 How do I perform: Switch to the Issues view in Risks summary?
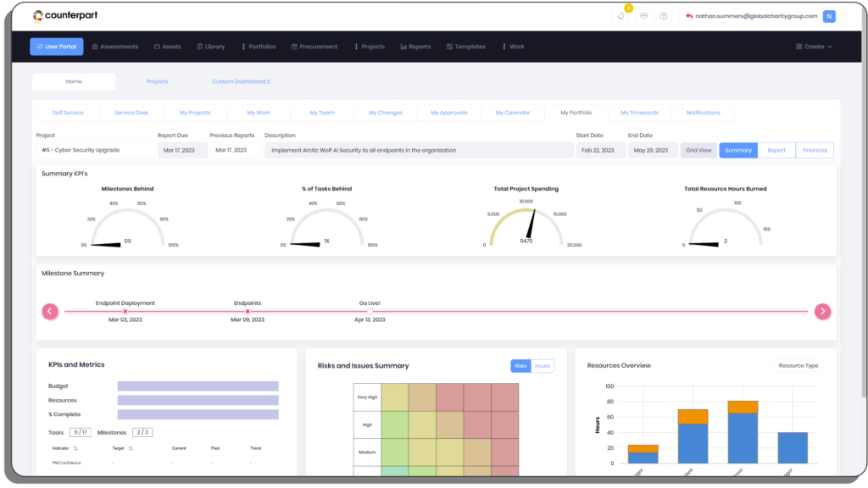pyautogui.click(x=542, y=365)
